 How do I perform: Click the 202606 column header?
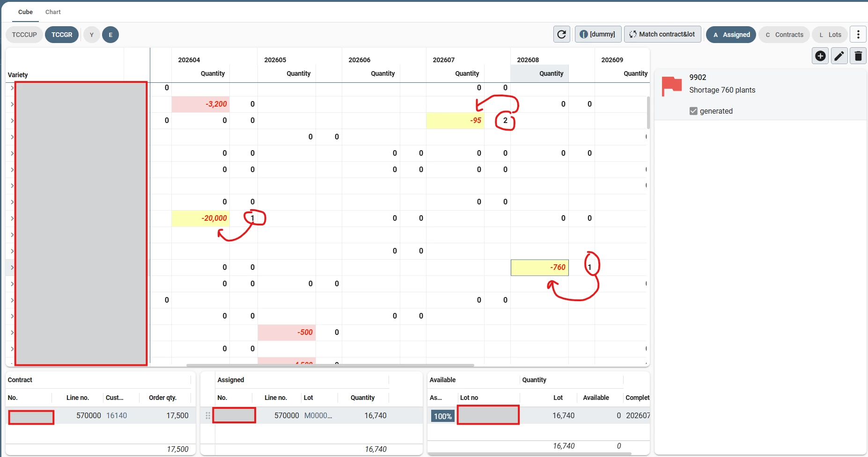pos(360,60)
